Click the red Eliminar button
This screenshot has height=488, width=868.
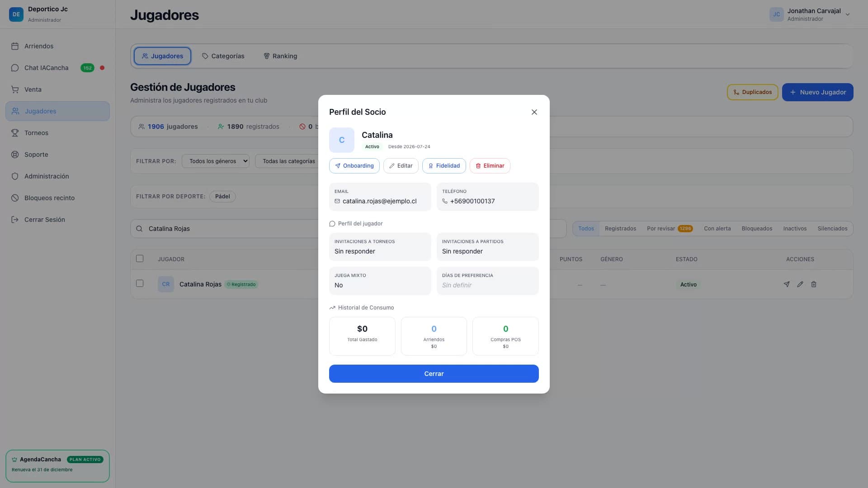click(490, 166)
